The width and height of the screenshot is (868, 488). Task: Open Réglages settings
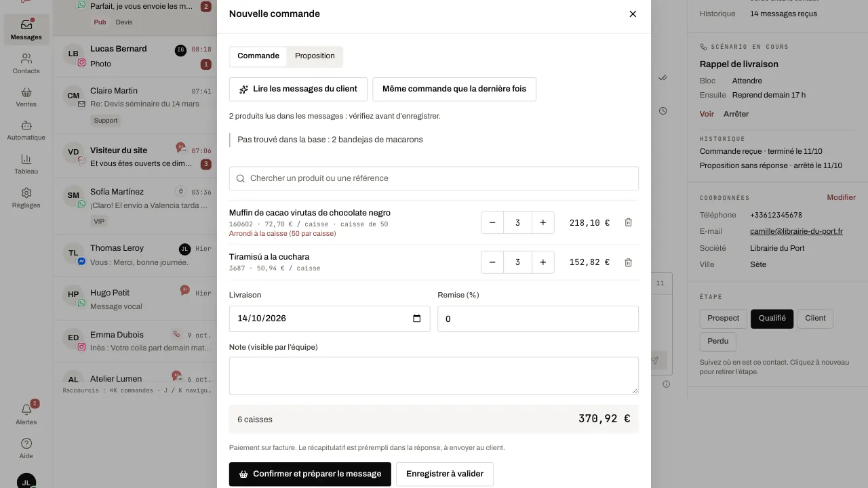tap(26, 198)
